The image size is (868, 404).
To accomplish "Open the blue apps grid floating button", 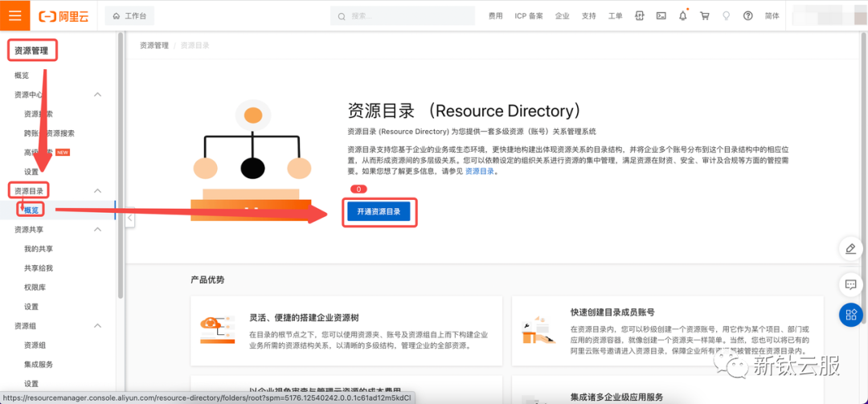I will pos(851,315).
